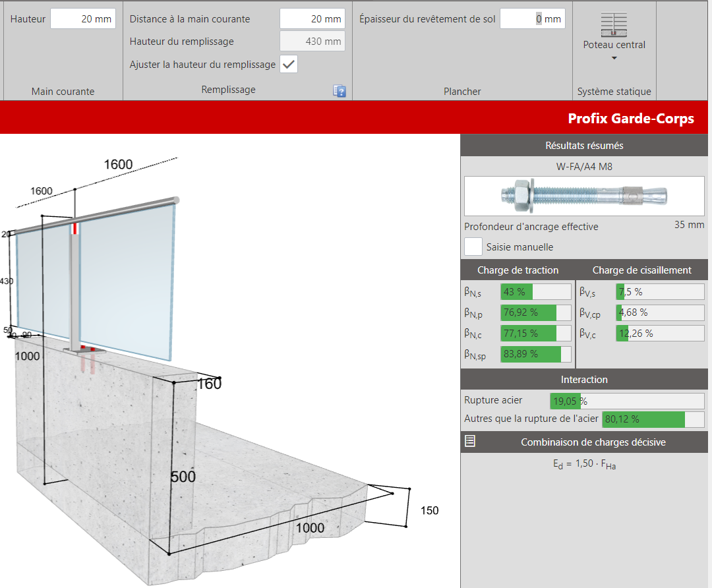712x588 pixels.
Task: Uncheck Ajuster la hauteur du remplissage
Action: 289,64
